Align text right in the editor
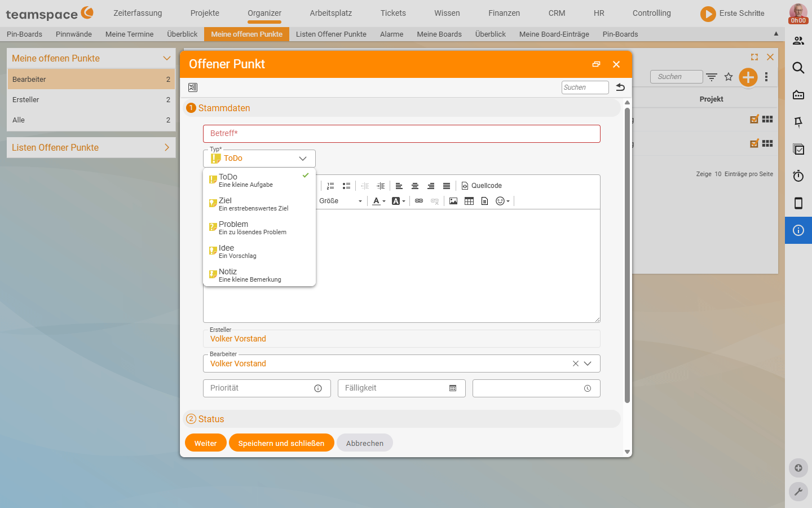 (x=430, y=186)
